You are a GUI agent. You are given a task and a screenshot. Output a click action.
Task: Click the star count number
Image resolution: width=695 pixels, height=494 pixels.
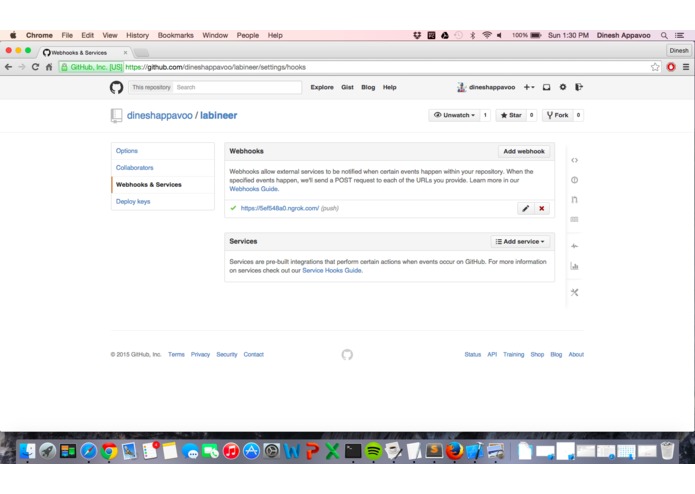pos(531,115)
